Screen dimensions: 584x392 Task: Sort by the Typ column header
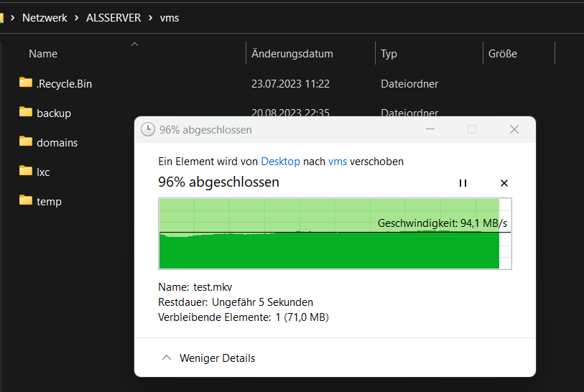pyautogui.click(x=389, y=54)
